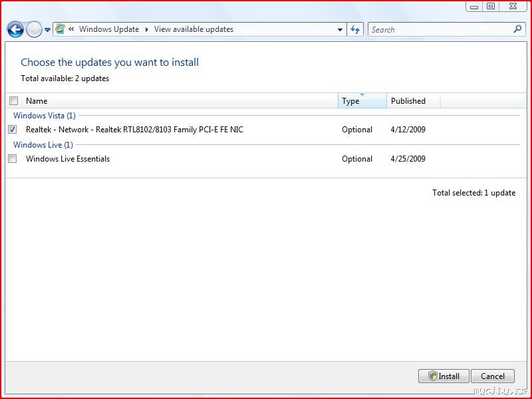Click Optional type of Windows Live Essentials
This screenshot has width=532, height=399.
357,159
